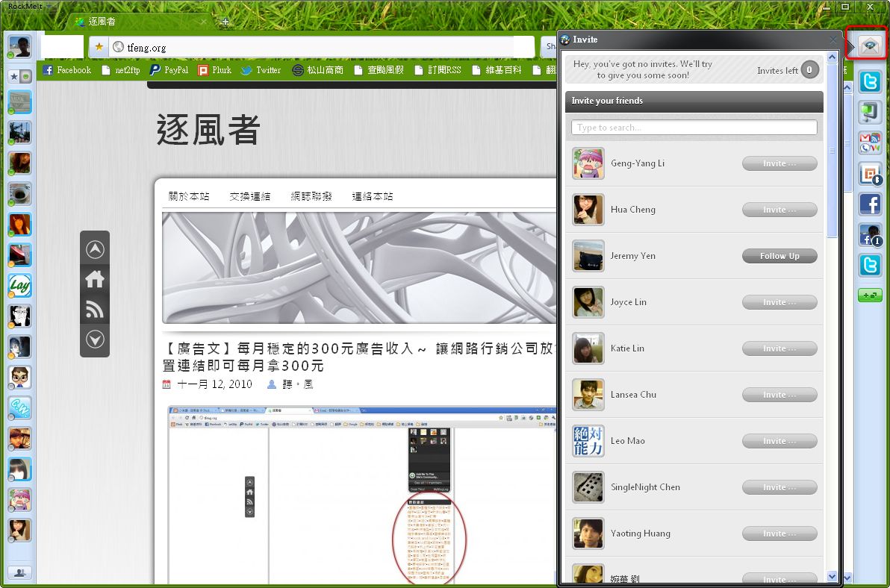Click Invite button for Geng-Yang Li
890x588 pixels.
pos(779,163)
